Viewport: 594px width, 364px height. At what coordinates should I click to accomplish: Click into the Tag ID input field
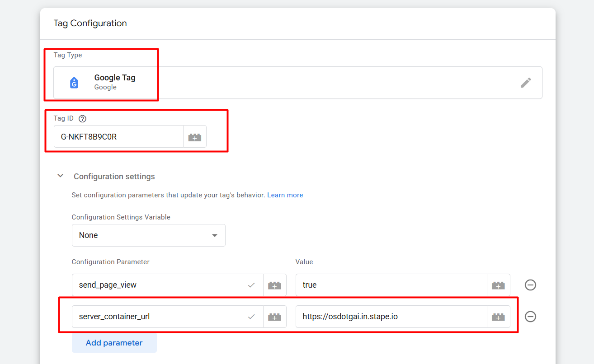tap(118, 137)
